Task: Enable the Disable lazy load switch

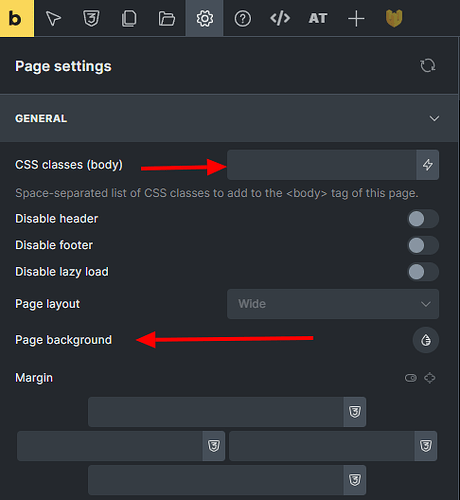Action: (x=423, y=272)
